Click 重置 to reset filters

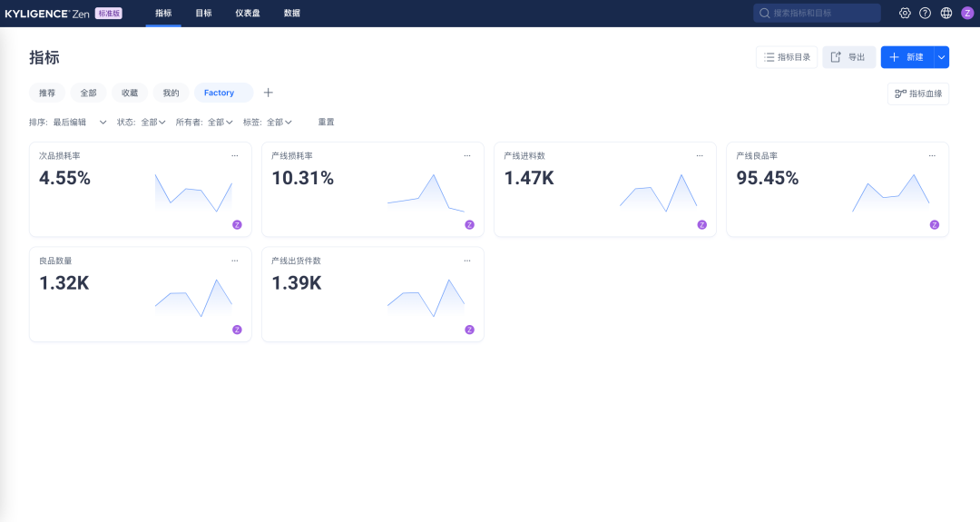(x=327, y=123)
